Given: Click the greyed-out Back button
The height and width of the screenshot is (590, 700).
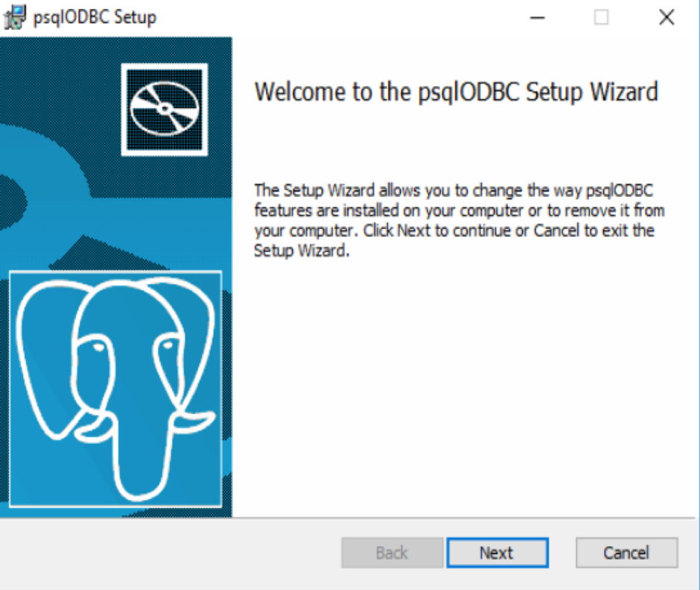Looking at the screenshot, I should click(392, 553).
